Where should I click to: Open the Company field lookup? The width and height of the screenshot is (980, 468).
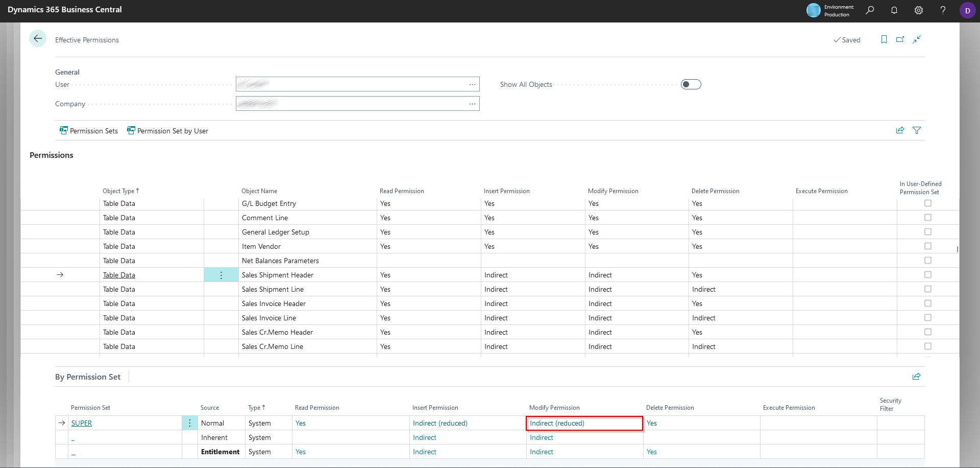[472, 103]
